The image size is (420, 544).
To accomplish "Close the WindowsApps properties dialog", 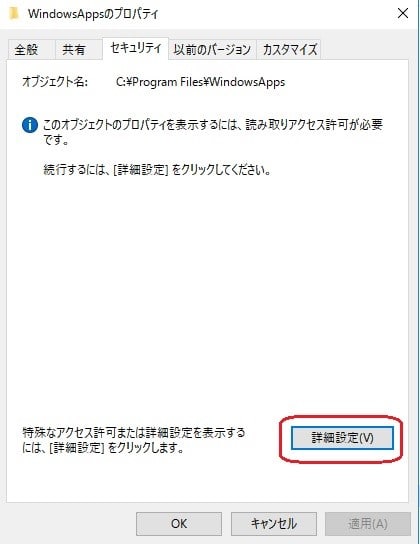I will pos(403,14).
